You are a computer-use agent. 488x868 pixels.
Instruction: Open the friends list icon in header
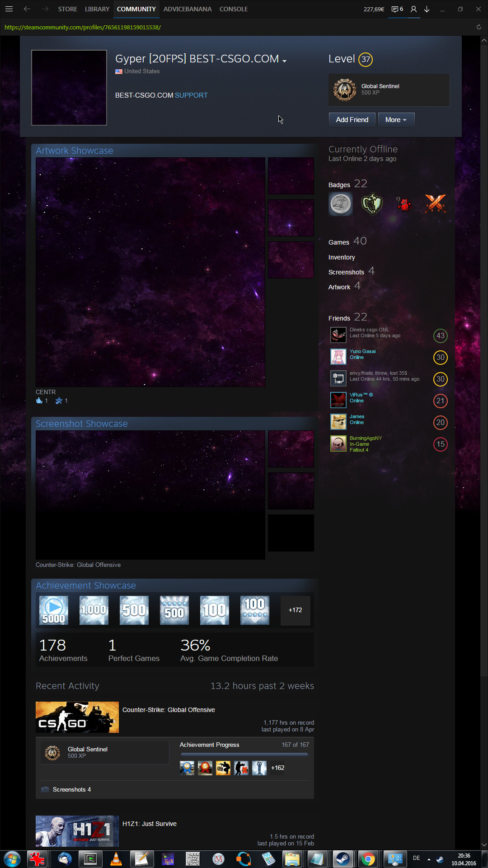(x=413, y=9)
